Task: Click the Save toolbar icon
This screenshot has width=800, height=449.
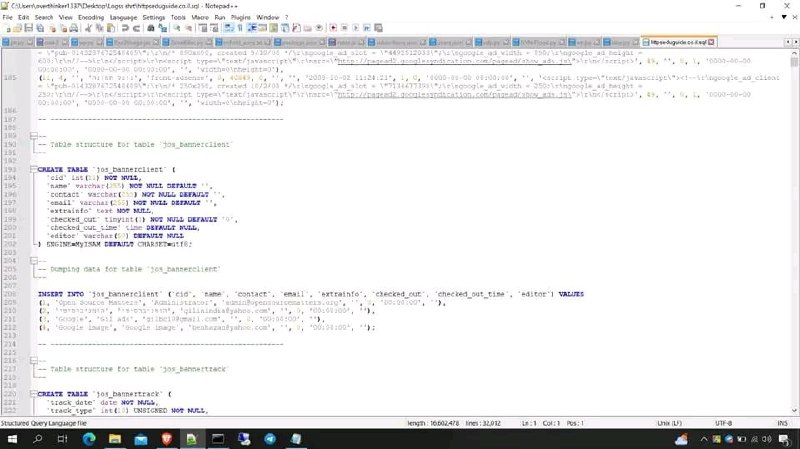Action: (29, 28)
